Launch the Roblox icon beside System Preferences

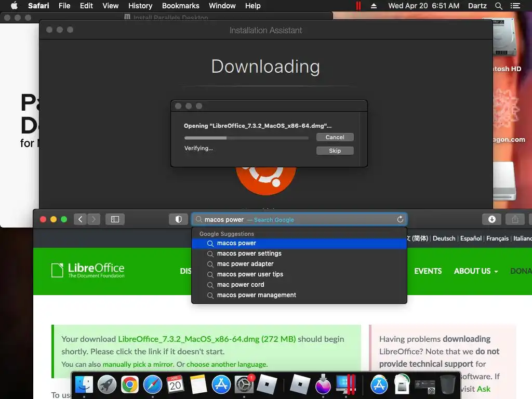click(267, 385)
